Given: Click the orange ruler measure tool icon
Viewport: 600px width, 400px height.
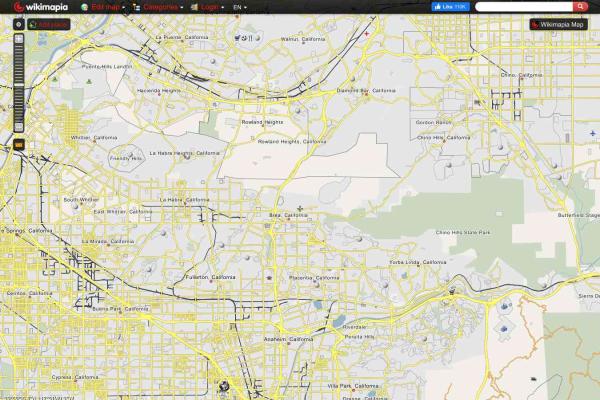Looking at the screenshot, I should pyautogui.click(x=19, y=145).
